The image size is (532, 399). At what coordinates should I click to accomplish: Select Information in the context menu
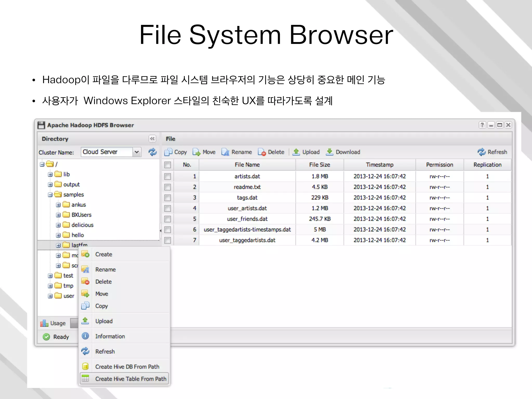110,336
